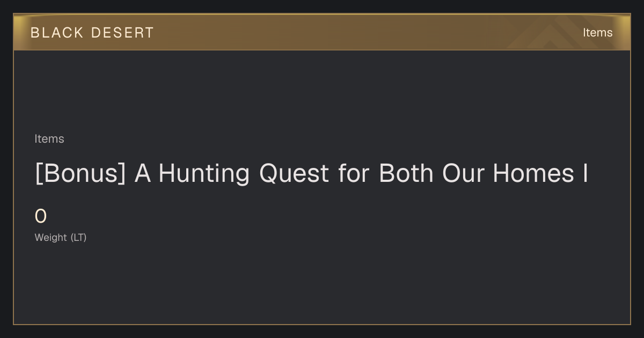This screenshot has height=338, width=644.
Task: Click the word for in the title
Action: (354, 174)
